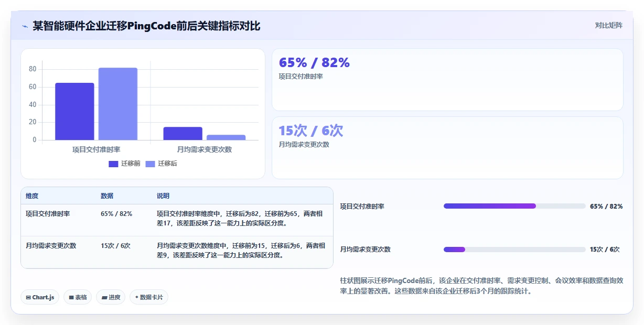Image resolution: width=644 pixels, height=325 pixels.
Task: Select the 月均需求变更次数 table row cell
Action: pos(51,245)
